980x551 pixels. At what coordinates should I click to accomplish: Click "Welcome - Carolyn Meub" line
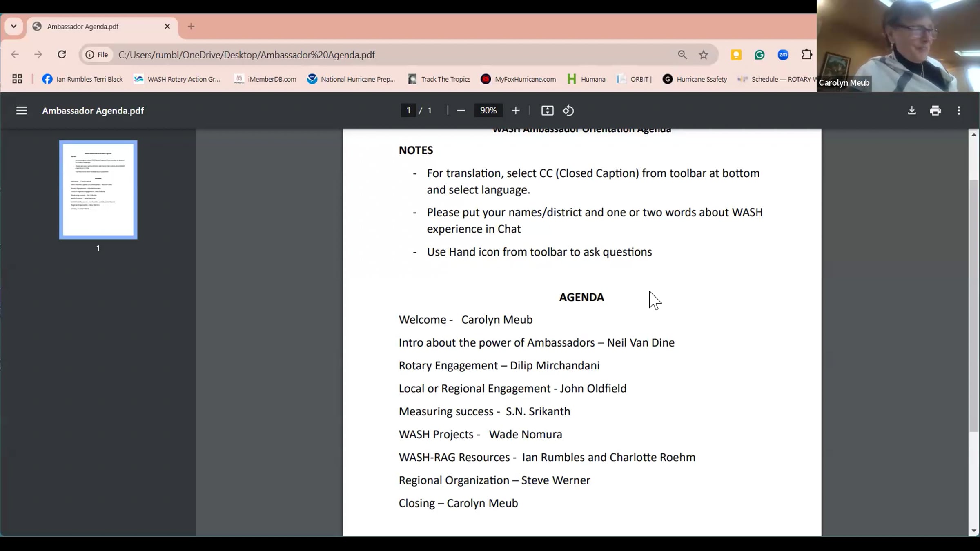pos(465,320)
